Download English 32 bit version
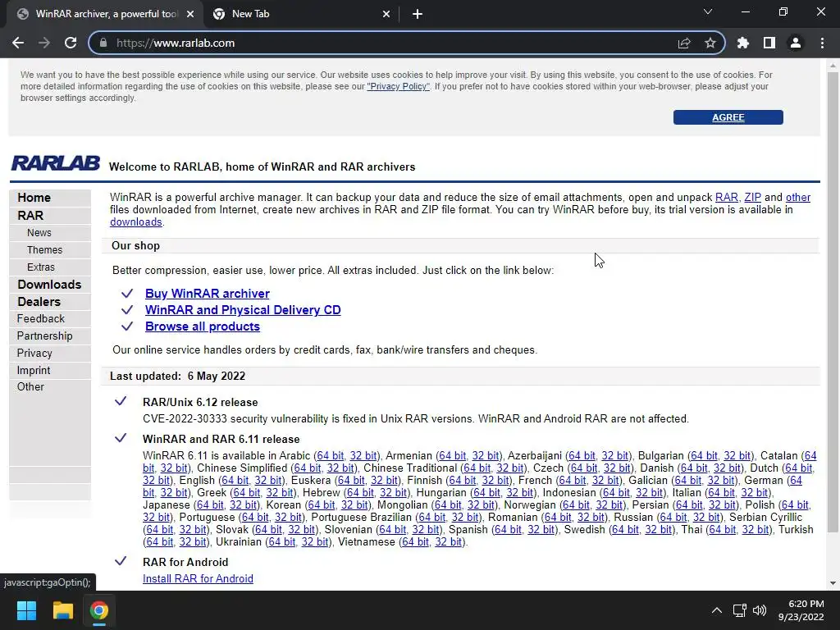Screen dimensions: 840x630 pyautogui.click(x=268, y=481)
